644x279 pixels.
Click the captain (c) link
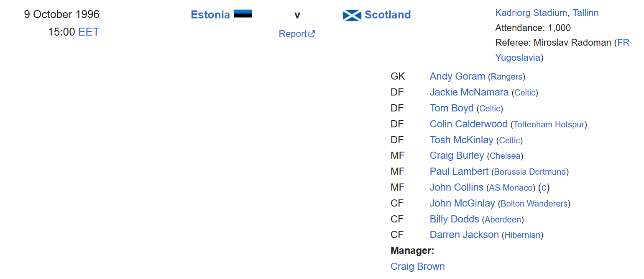coord(544,188)
